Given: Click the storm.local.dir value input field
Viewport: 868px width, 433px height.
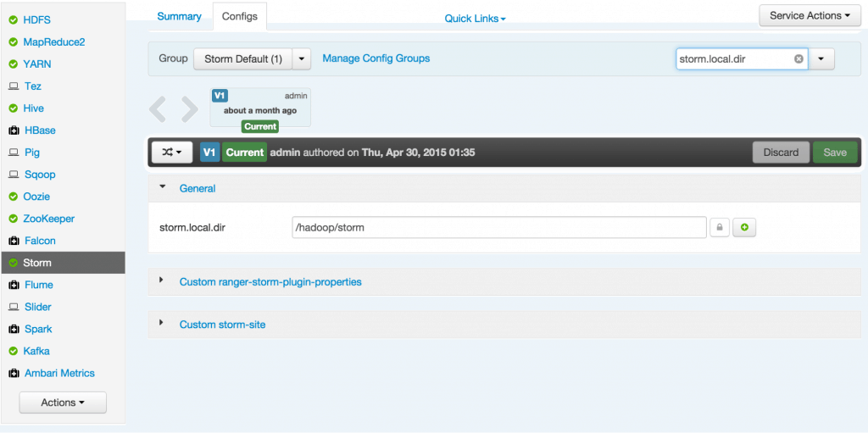Looking at the screenshot, I should 498,228.
